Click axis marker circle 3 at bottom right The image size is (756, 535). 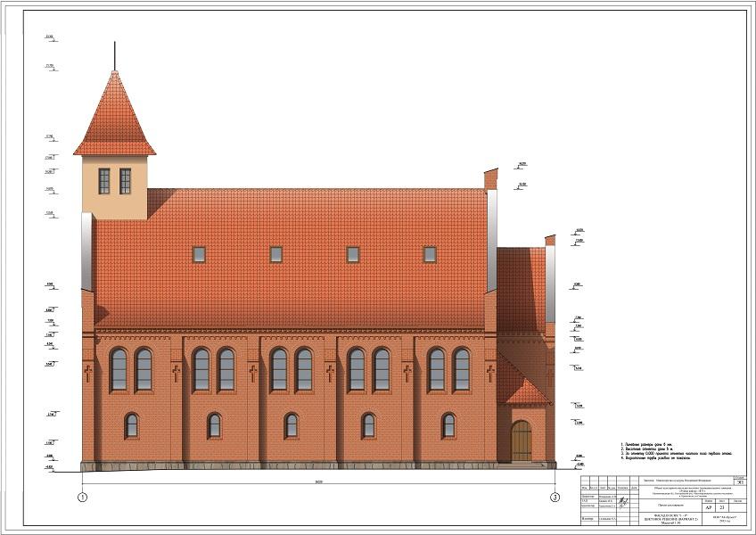[x=555, y=497]
